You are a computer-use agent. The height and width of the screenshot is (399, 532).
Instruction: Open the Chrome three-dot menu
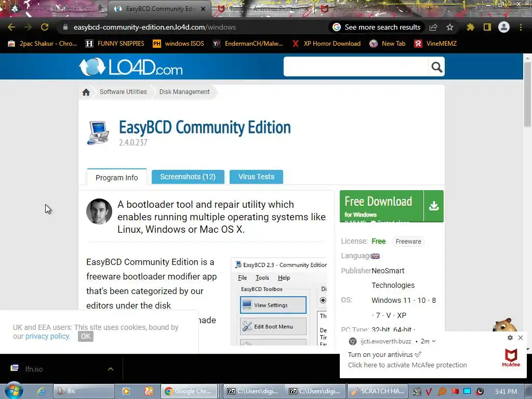coord(521,27)
